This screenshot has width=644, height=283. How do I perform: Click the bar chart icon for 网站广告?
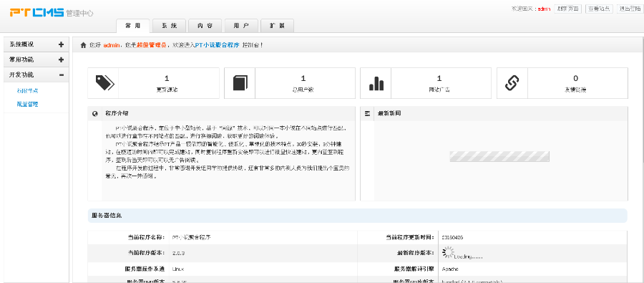point(376,83)
